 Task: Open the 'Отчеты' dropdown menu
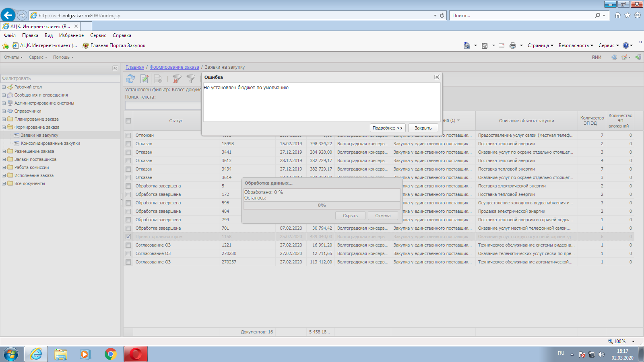[13, 57]
